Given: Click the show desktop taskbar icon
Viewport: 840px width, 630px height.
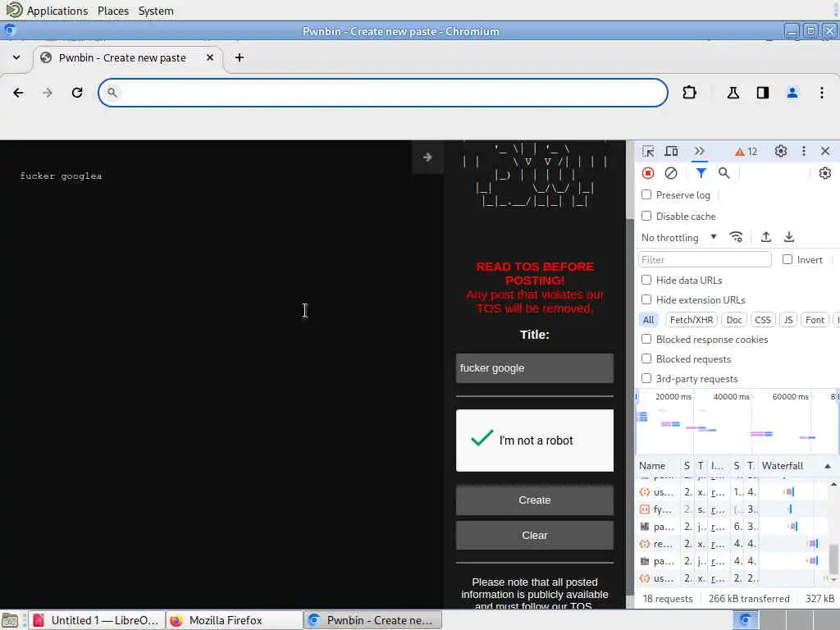Looking at the screenshot, I should tap(9, 621).
